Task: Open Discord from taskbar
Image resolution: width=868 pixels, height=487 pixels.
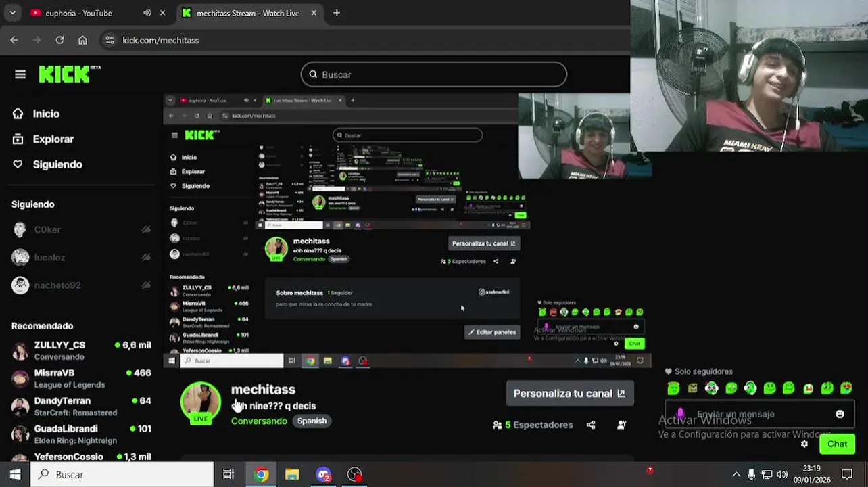Action: [x=324, y=474]
